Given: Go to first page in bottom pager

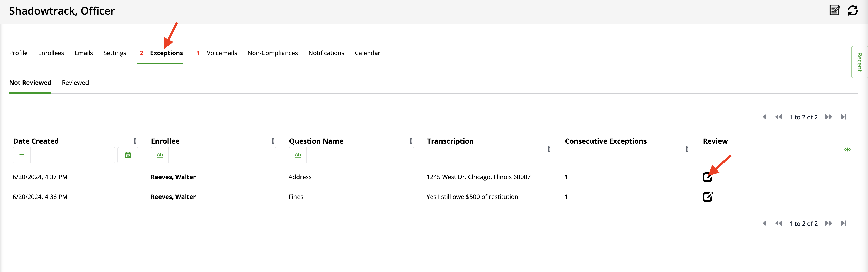Looking at the screenshot, I should click(764, 223).
